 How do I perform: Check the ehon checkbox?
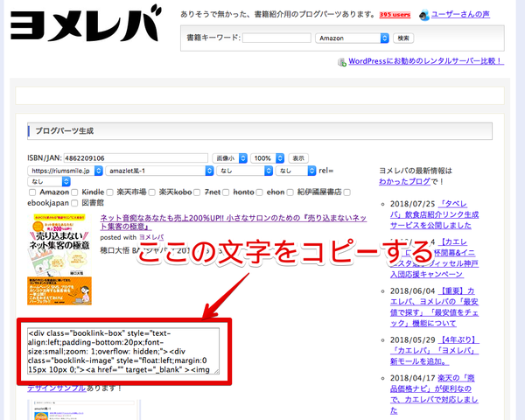click(260, 192)
